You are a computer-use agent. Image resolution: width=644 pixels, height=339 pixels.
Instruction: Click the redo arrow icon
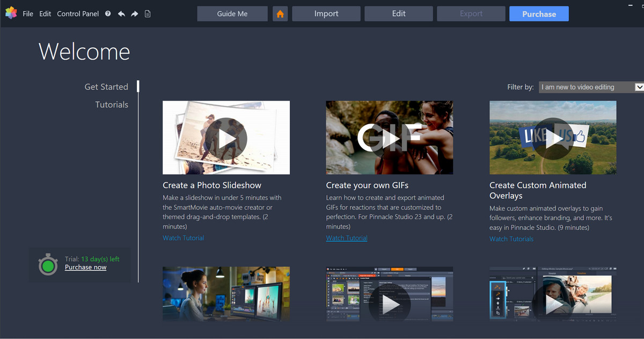[134, 13]
